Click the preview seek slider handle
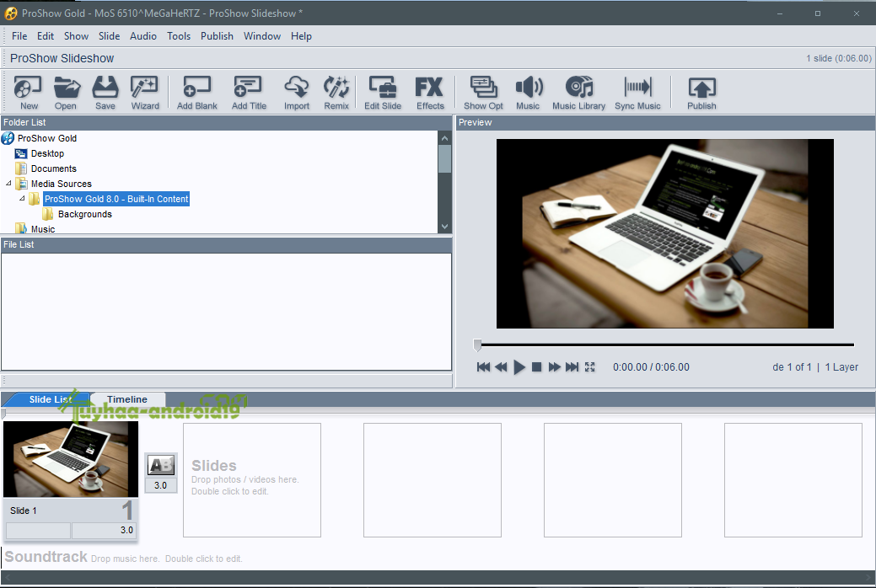Screen dimensions: 876x588 pyautogui.click(x=477, y=345)
